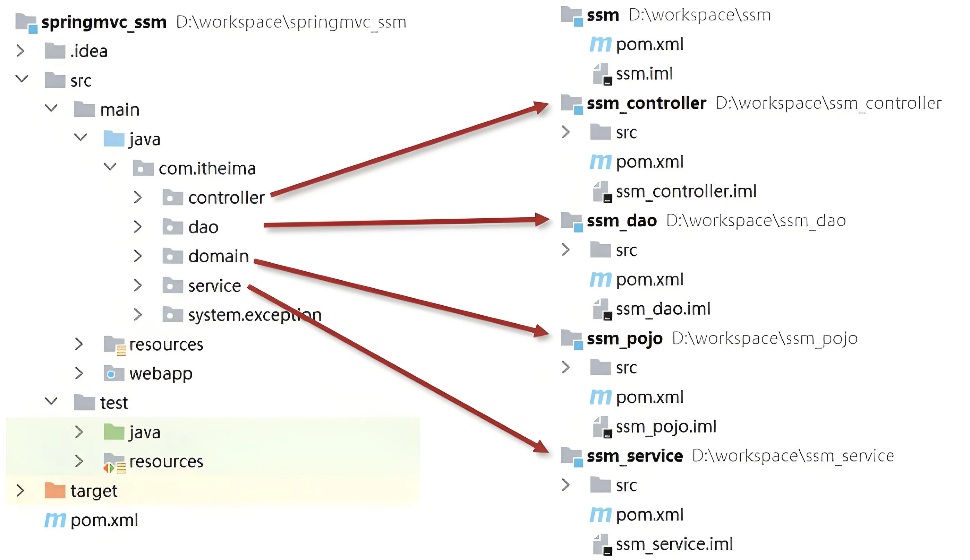The height and width of the screenshot is (560, 970).
Task: Expand src under ssm_service
Action: point(565,484)
